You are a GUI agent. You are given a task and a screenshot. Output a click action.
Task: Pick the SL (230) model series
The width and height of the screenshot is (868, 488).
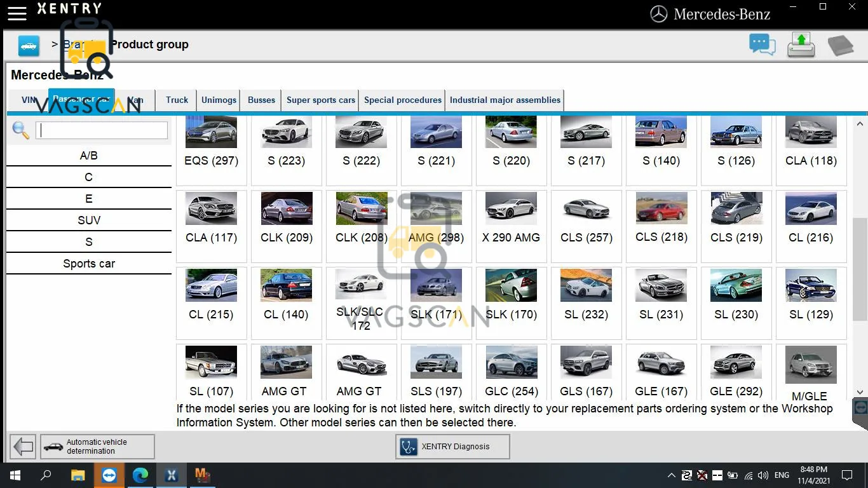(x=736, y=303)
